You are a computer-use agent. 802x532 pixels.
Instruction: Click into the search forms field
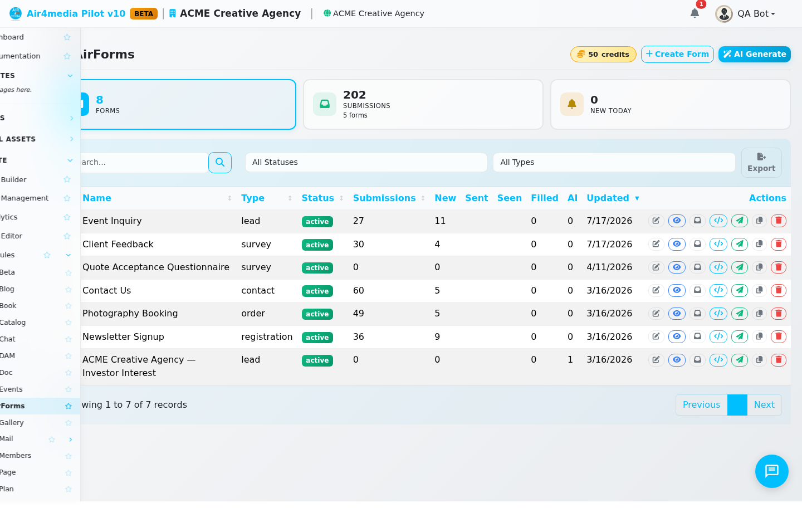click(x=144, y=162)
